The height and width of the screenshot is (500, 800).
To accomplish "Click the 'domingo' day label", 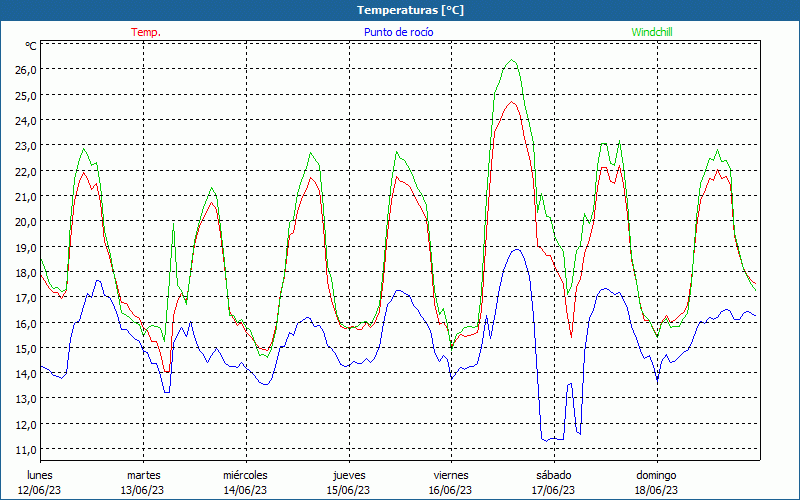I will tap(656, 475).
